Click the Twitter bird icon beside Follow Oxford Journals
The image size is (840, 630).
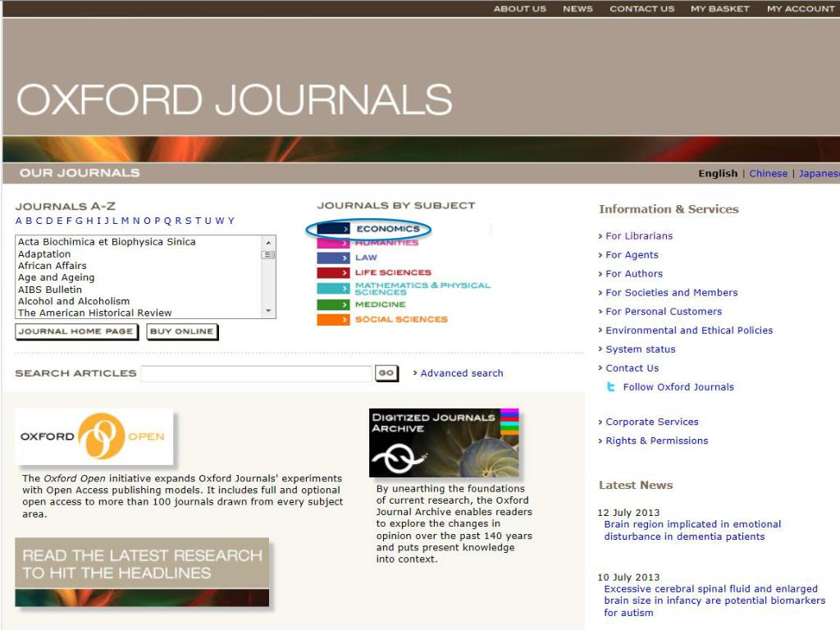[x=610, y=387]
